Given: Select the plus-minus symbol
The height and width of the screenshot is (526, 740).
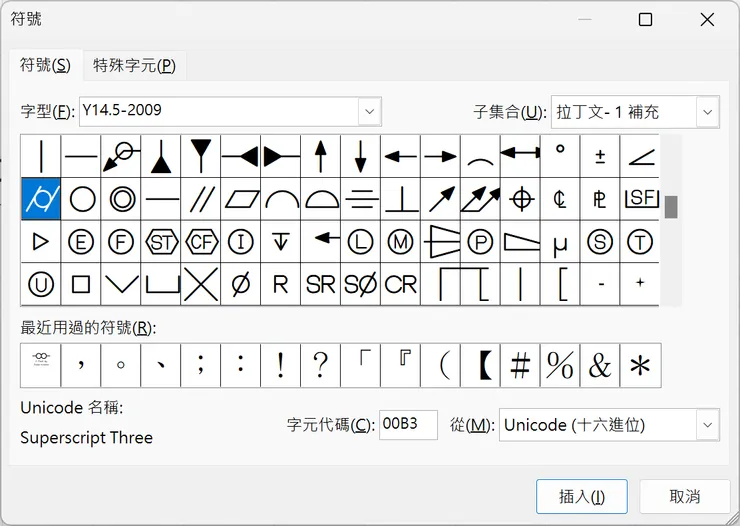Looking at the screenshot, I should [600, 156].
